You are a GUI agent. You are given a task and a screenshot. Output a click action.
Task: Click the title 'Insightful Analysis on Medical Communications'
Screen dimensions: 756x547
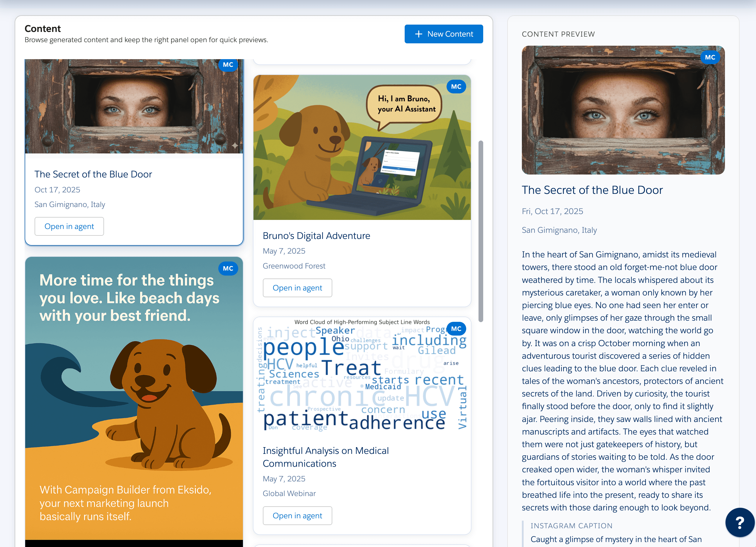(x=326, y=457)
